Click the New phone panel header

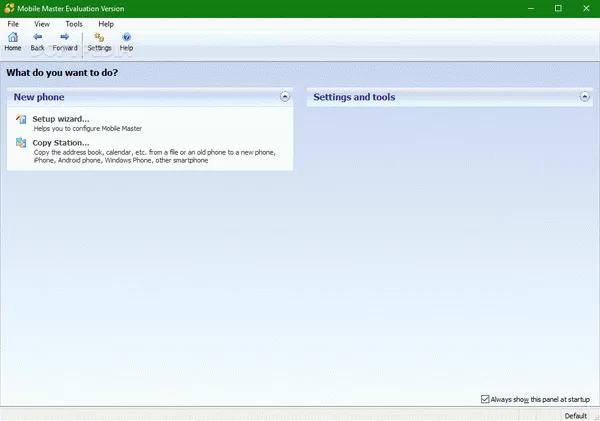tap(150, 97)
